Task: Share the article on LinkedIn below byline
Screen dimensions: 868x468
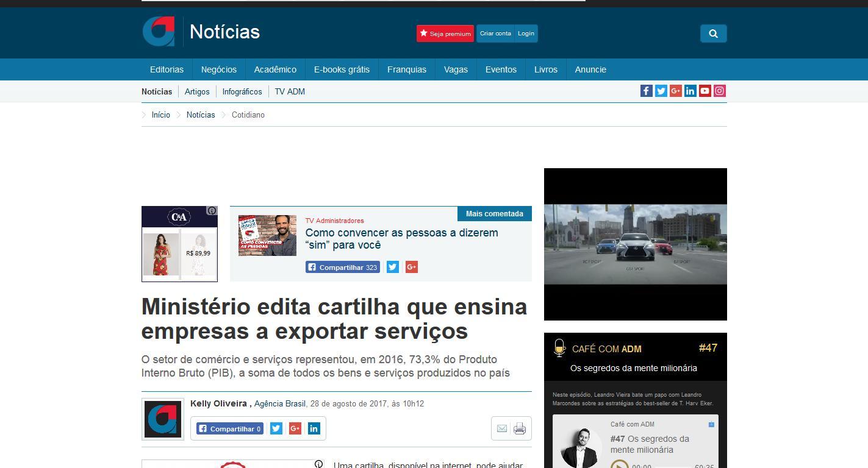Action: pos(314,428)
